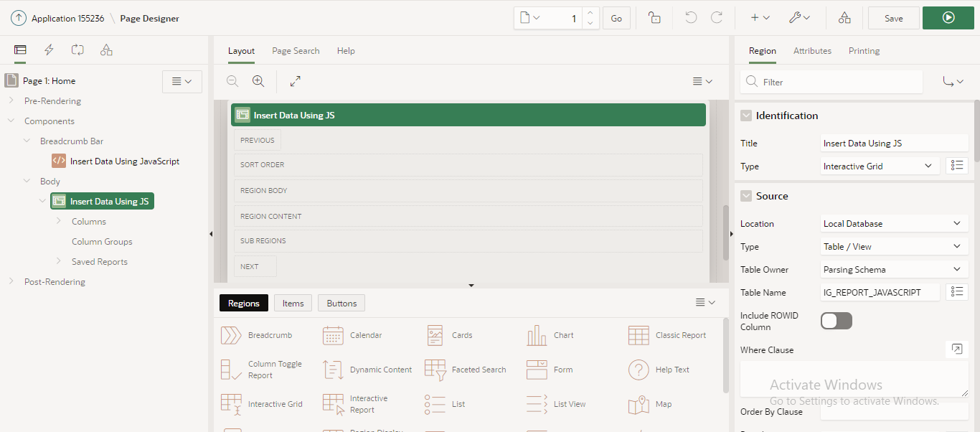Open the Create plus menu
980x432 pixels.
pos(760,18)
